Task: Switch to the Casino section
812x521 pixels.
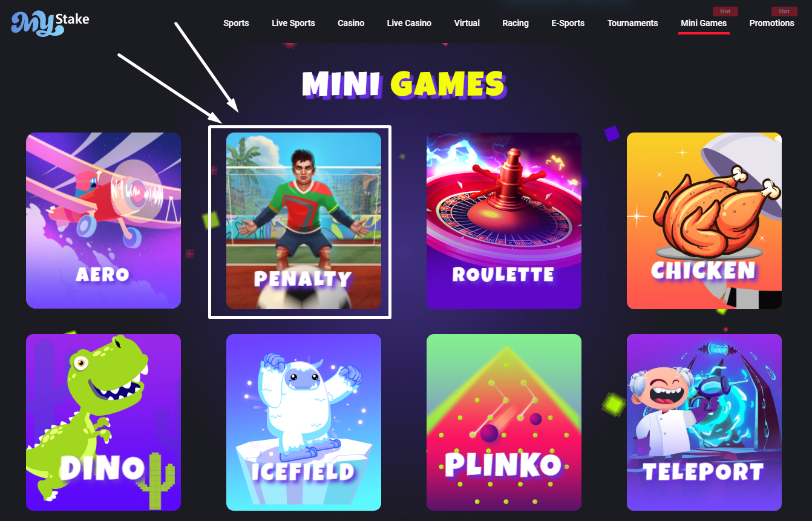Action: pos(351,23)
